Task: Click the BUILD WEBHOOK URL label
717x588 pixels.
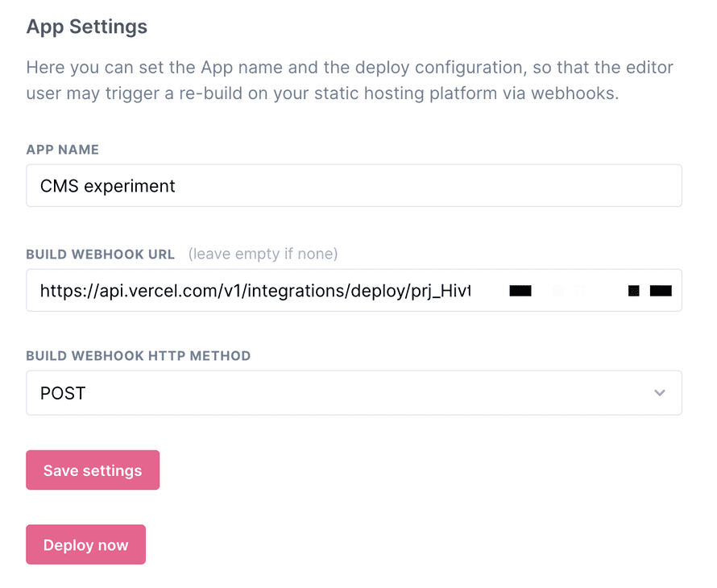Action: 100,254
